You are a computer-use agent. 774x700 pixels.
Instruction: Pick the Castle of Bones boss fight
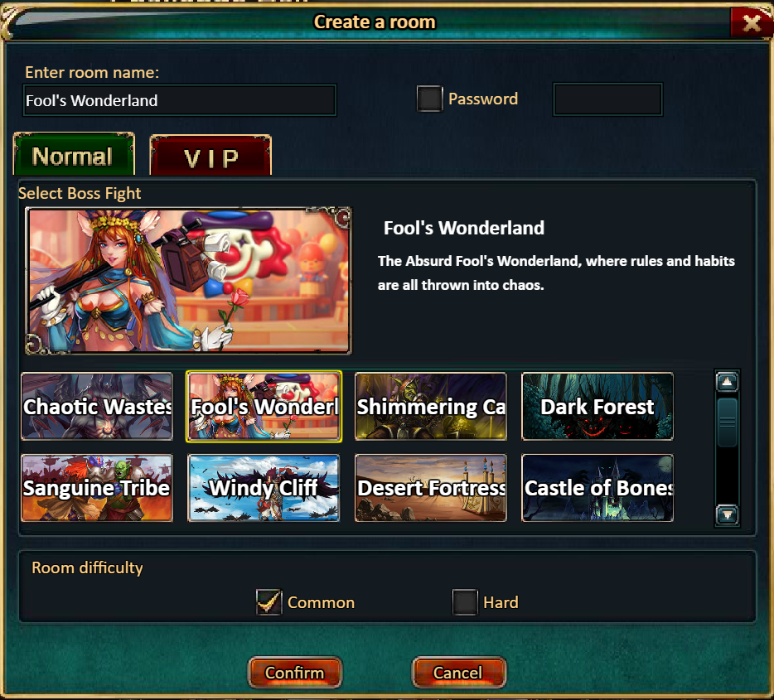point(597,488)
